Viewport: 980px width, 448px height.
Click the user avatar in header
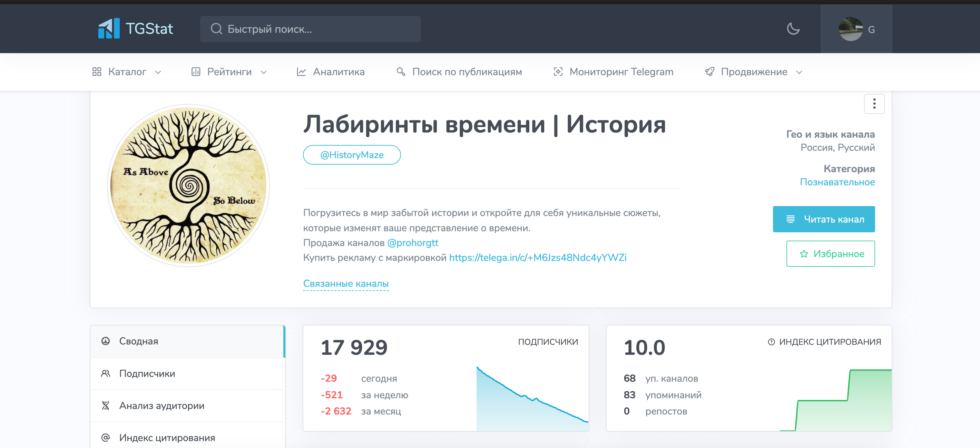point(850,29)
